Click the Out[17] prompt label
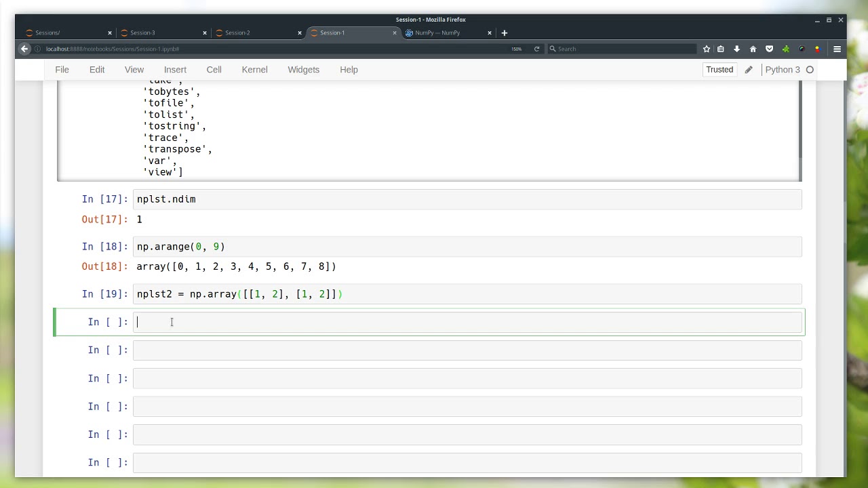 pyautogui.click(x=104, y=220)
